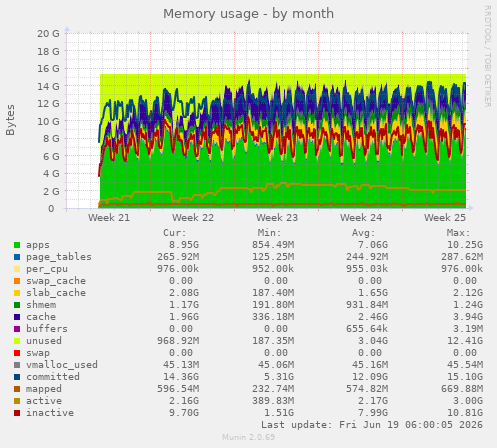Click the 'Cur:' column header

pos(175,233)
